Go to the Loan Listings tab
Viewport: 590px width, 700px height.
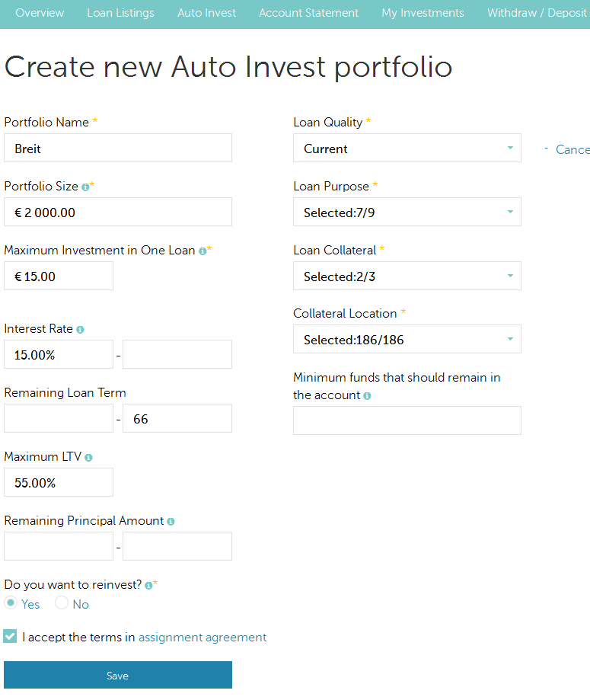click(x=120, y=13)
